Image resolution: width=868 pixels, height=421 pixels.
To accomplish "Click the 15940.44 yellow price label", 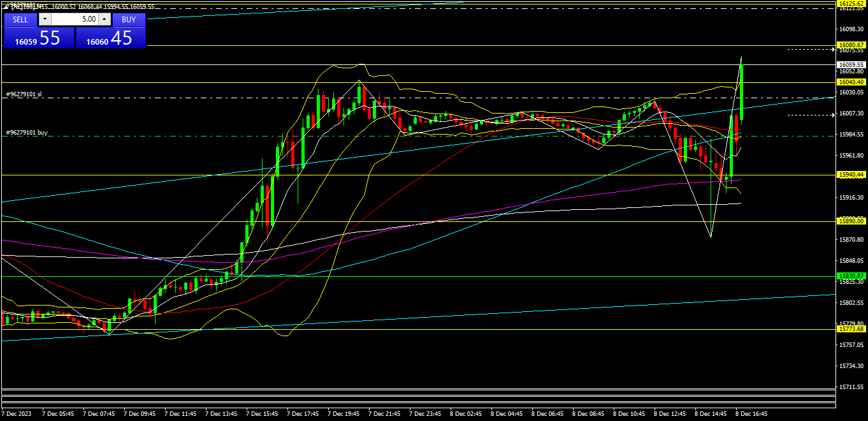I will (851, 174).
